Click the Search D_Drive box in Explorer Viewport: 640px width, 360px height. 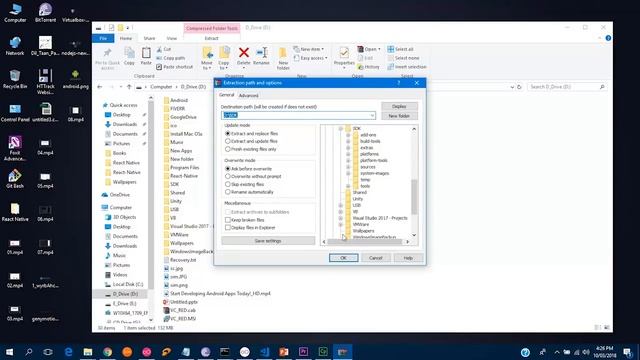click(x=567, y=87)
